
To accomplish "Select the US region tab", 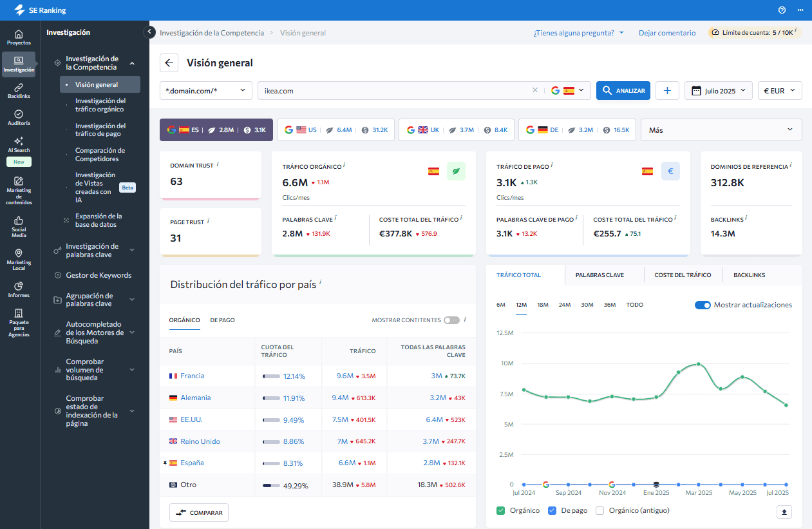I will pyautogui.click(x=335, y=130).
